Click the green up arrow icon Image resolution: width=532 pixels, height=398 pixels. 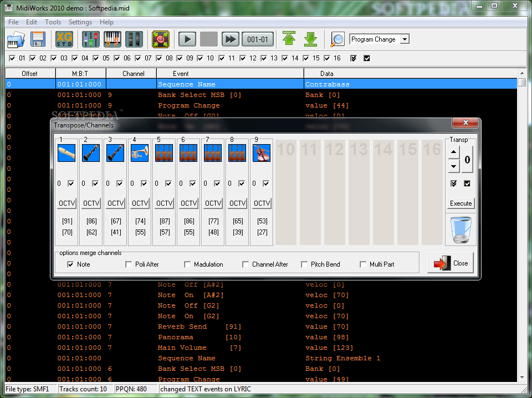pos(289,38)
